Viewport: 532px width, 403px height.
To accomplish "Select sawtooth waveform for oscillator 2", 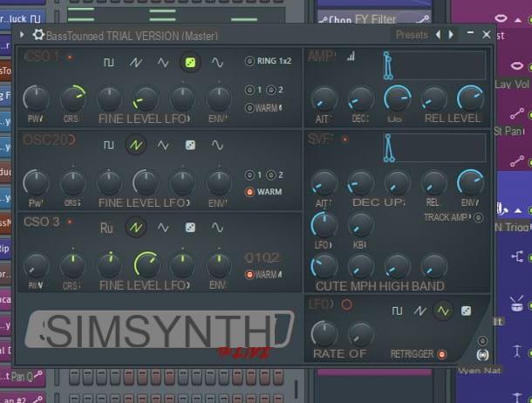I will (136, 145).
